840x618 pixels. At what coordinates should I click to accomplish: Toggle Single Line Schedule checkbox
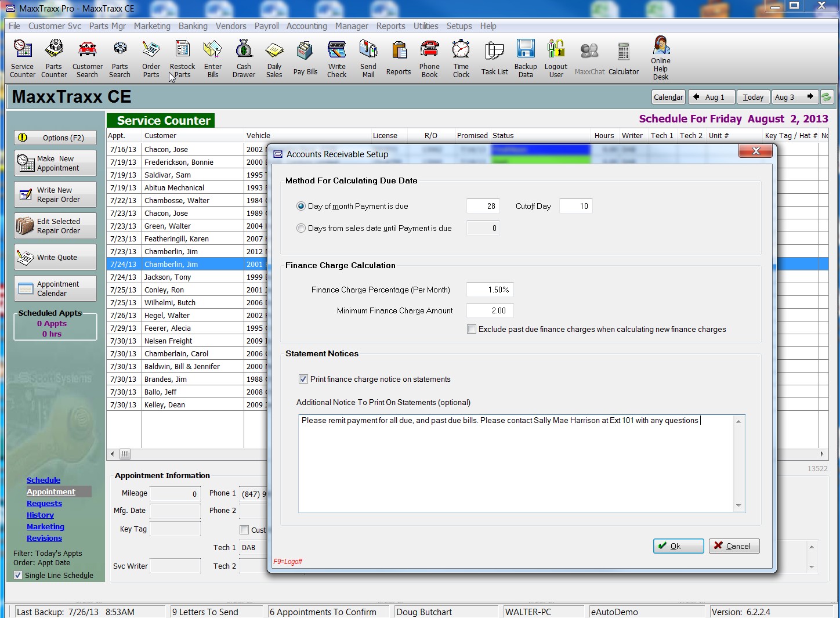(19, 575)
